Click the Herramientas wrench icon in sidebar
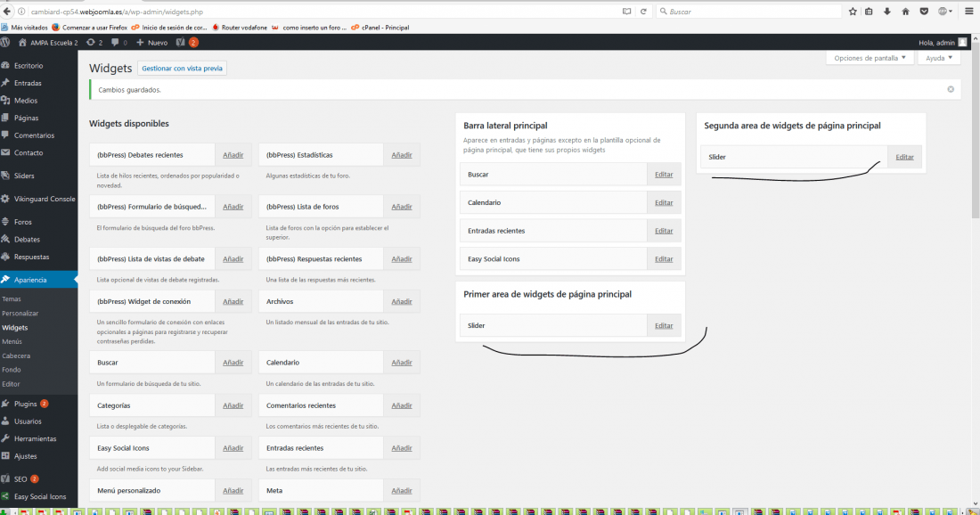 [5, 438]
